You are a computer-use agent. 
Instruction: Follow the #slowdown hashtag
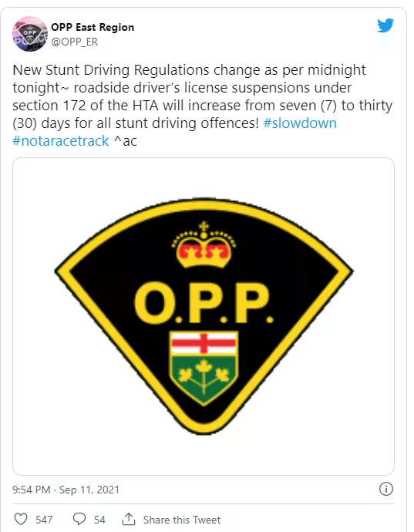click(300, 123)
